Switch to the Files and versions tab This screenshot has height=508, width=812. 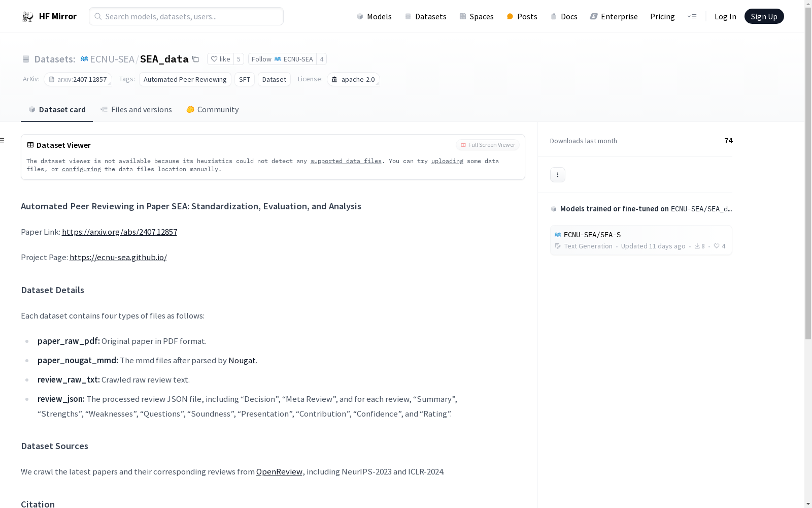(136, 109)
